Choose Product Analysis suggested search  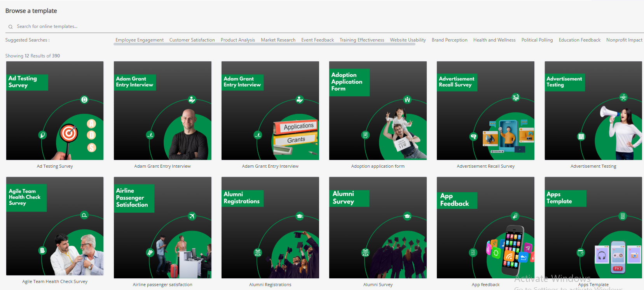(x=238, y=40)
